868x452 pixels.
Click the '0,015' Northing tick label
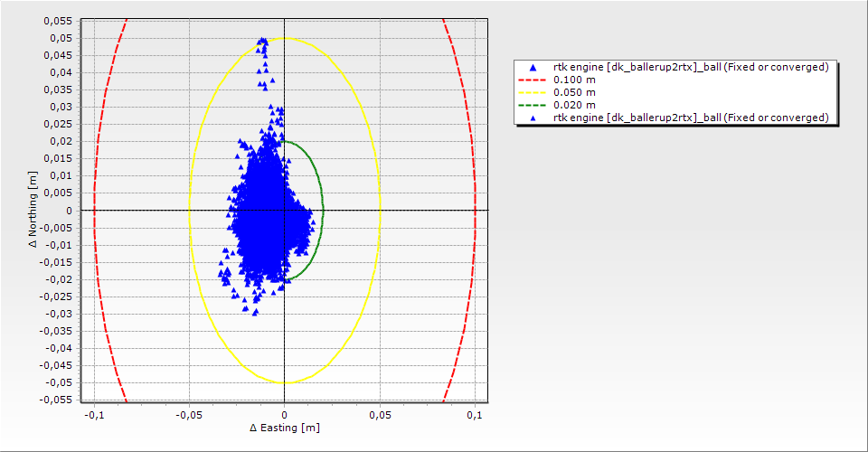point(58,158)
